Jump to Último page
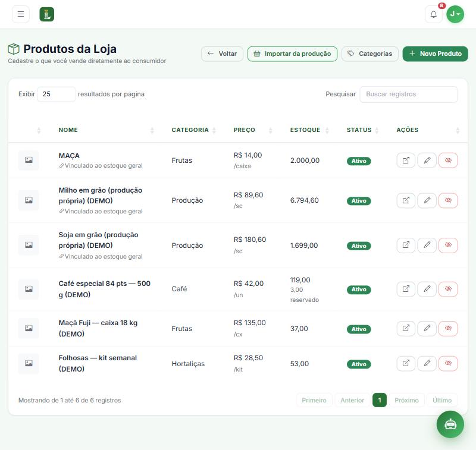Screen dimensions: 476x450 click(x=442, y=400)
